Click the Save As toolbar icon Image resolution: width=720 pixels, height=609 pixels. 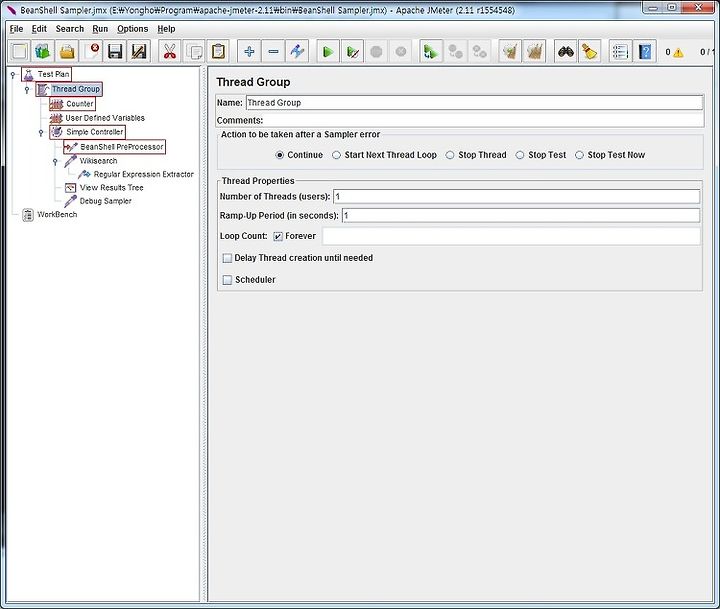(x=139, y=51)
